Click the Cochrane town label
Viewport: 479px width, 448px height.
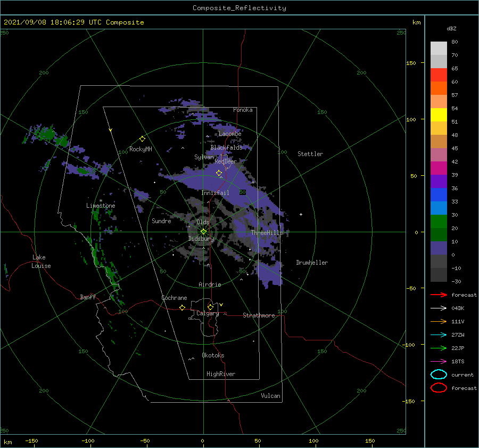point(174,298)
